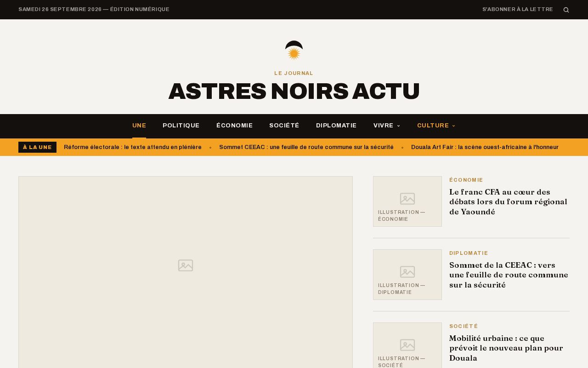Open the Diplomatie illustration thumbnail
The width and height of the screenshot is (588, 368).
click(407, 275)
